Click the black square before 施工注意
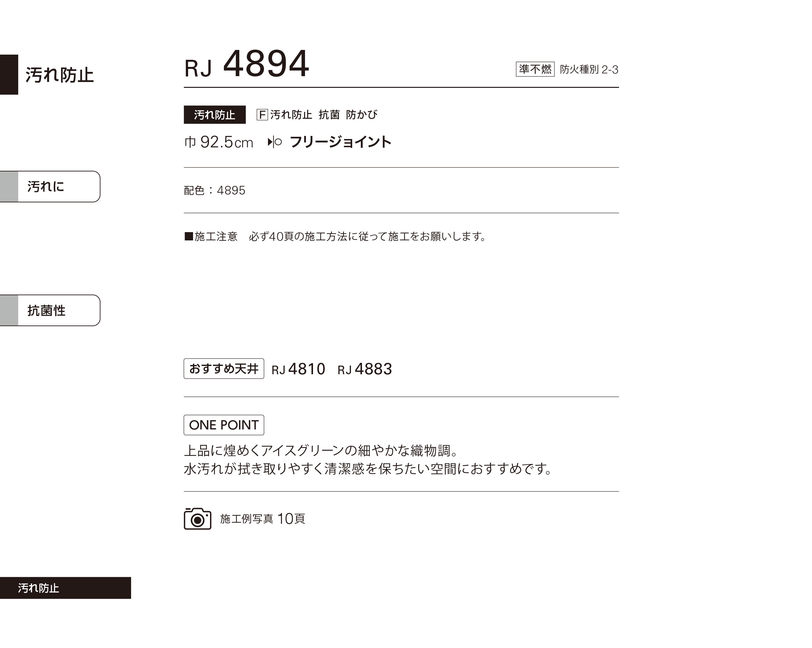812x648 pixels. (189, 236)
